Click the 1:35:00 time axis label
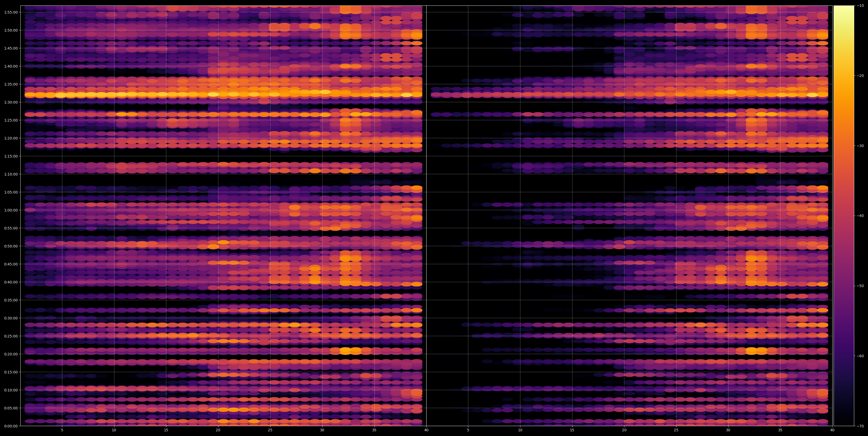The image size is (868, 436). 11,84
